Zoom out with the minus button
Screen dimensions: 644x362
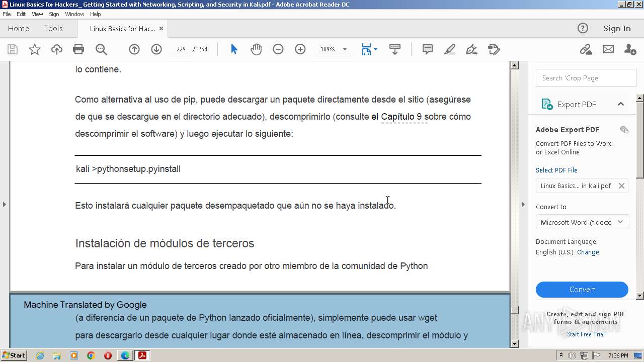point(278,49)
